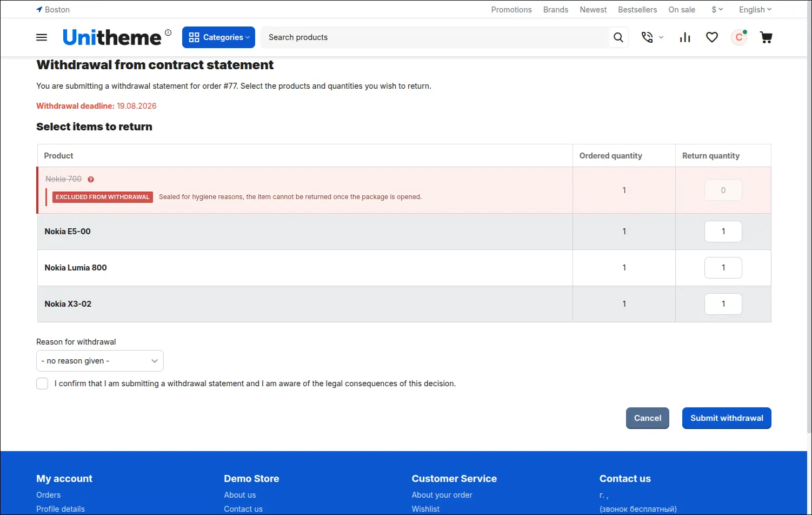Open the user account avatar
Image resolution: width=812 pixels, height=515 pixels.
pos(739,37)
